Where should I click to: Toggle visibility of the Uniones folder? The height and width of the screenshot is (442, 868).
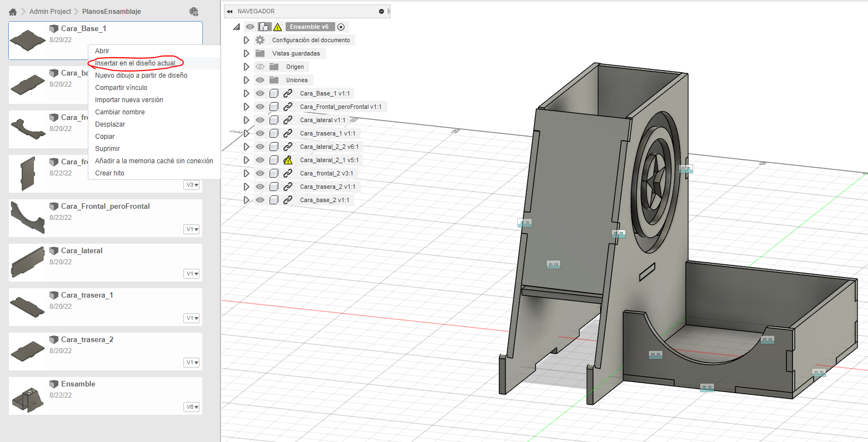click(260, 80)
